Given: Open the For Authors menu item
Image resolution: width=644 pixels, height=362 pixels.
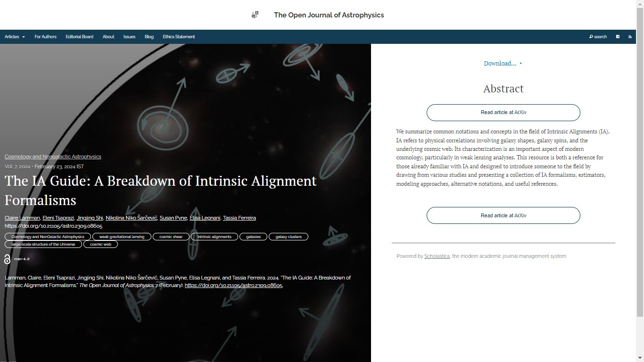Looking at the screenshot, I should pyautogui.click(x=45, y=37).
